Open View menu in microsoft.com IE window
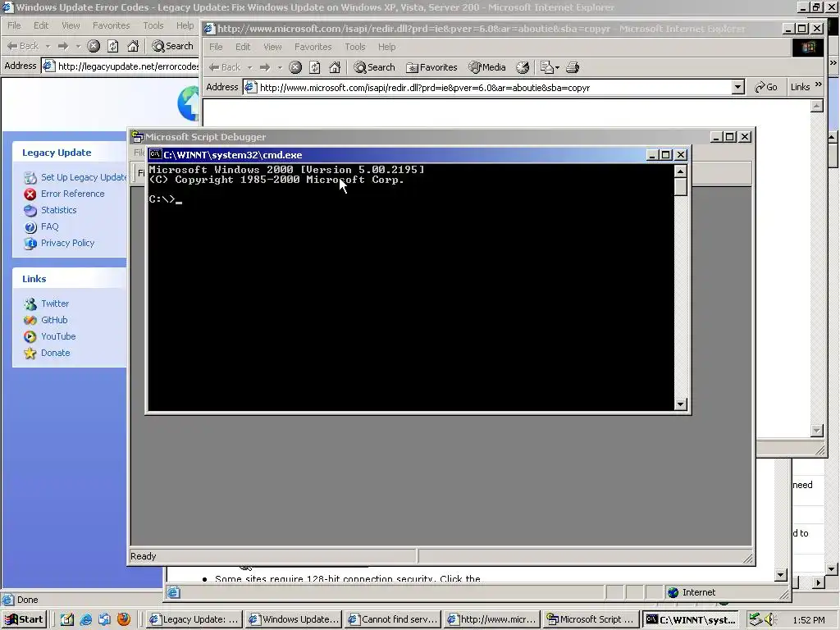 (272, 47)
